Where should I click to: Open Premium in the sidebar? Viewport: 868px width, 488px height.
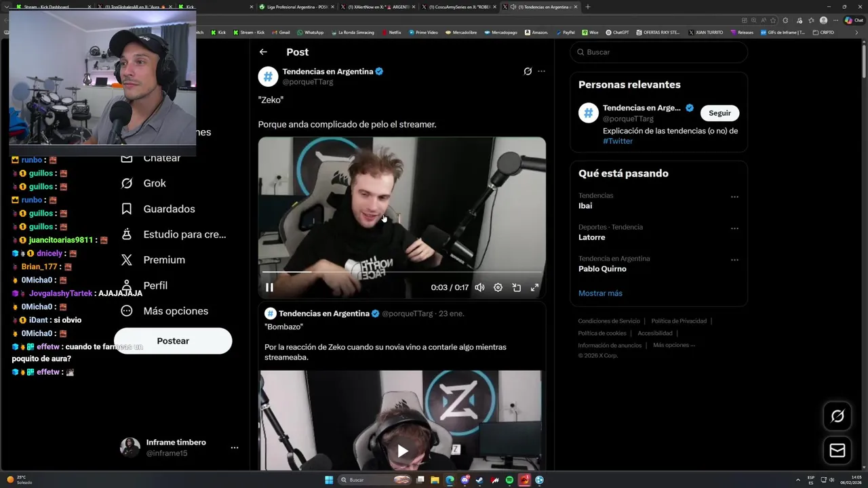tap(153, 260)
